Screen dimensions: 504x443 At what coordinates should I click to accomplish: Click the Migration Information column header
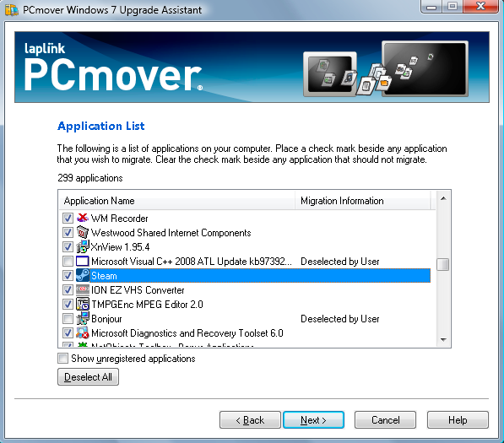click(363, 201)
